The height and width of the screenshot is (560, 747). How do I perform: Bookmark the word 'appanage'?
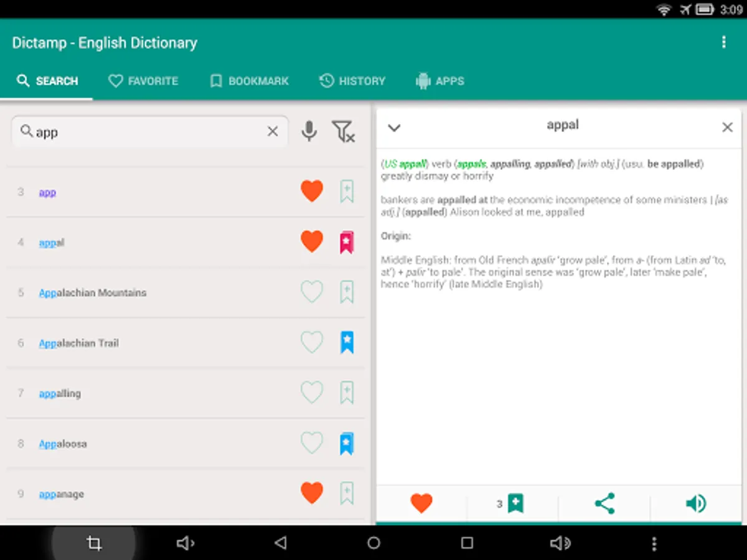click(347, 494)
